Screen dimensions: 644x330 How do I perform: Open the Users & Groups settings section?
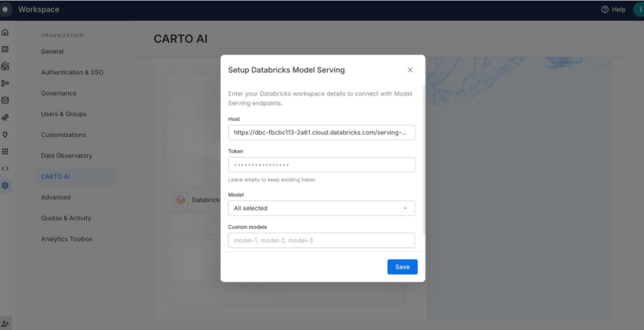(x=63, y=114)
